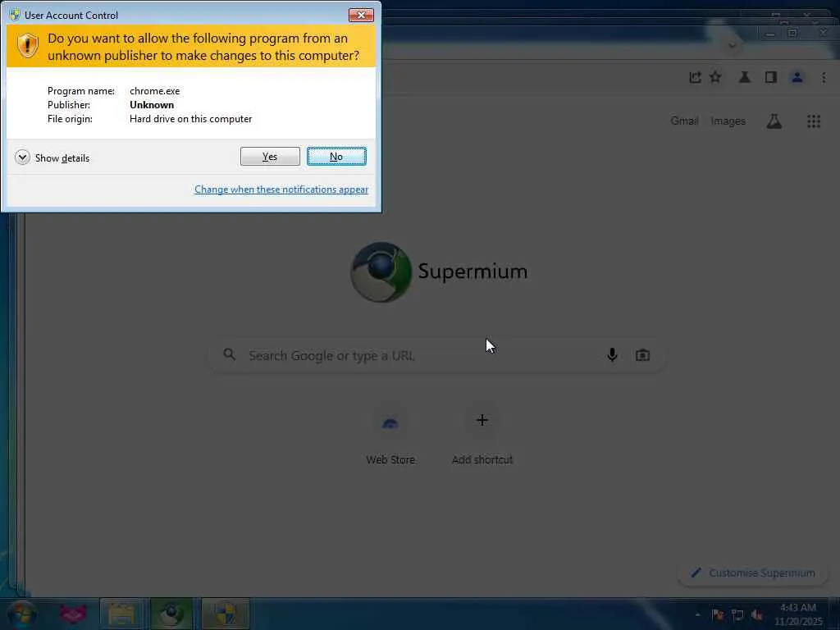Click the Search Google or type a URL box

coord(436,355)
